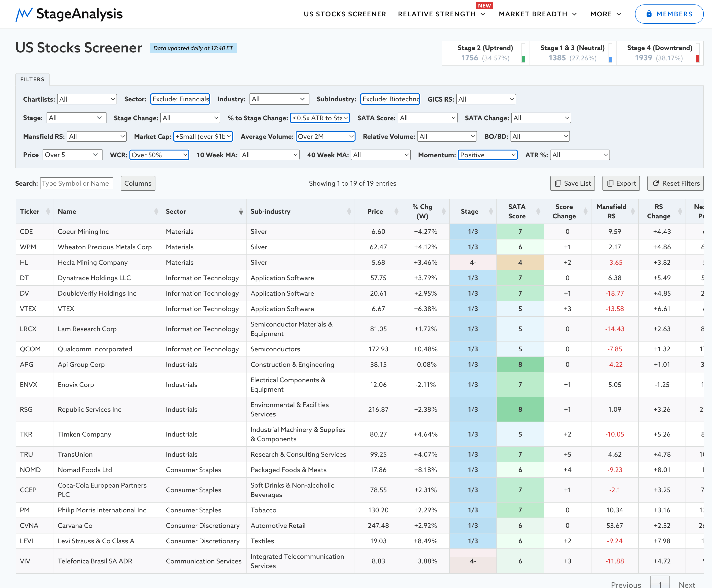The width and height of the screenshot is (712, 588).
Task: Click the Telefonica Brasil SA ADR name
Action: (95, 561)
